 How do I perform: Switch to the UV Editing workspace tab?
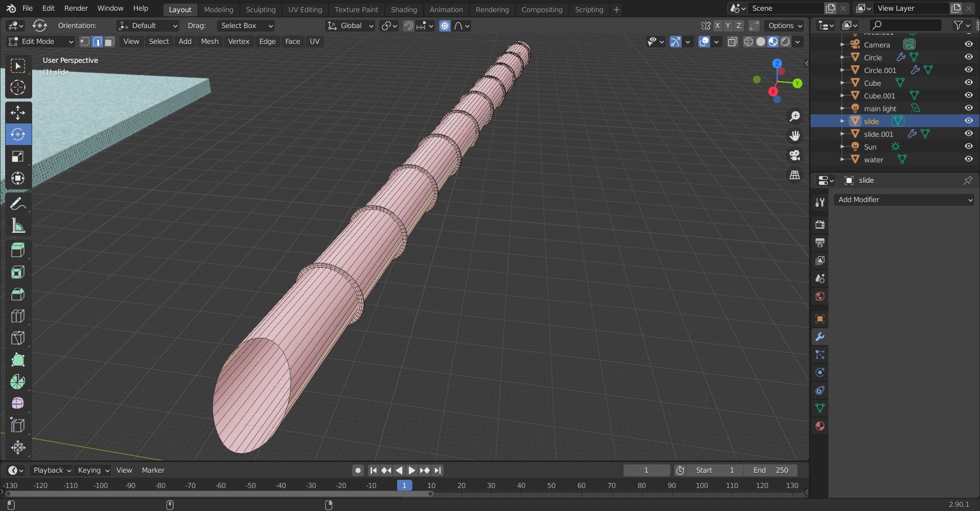(305, 10)
